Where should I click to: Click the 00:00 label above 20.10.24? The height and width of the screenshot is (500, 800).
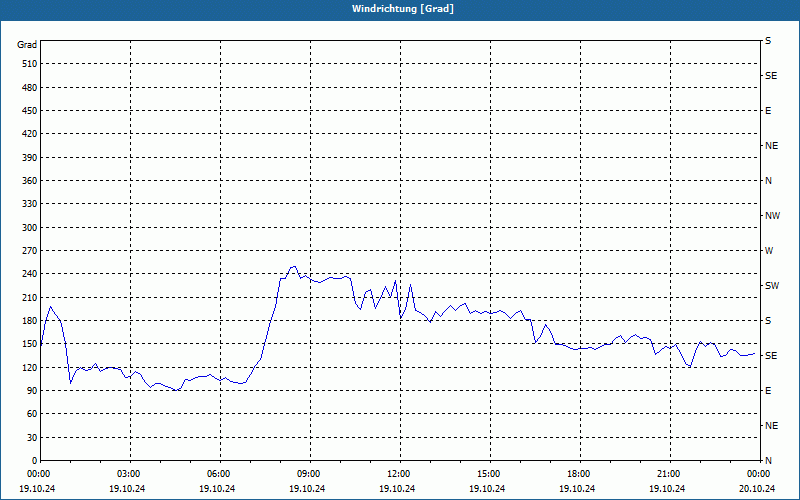coord(760,474)
